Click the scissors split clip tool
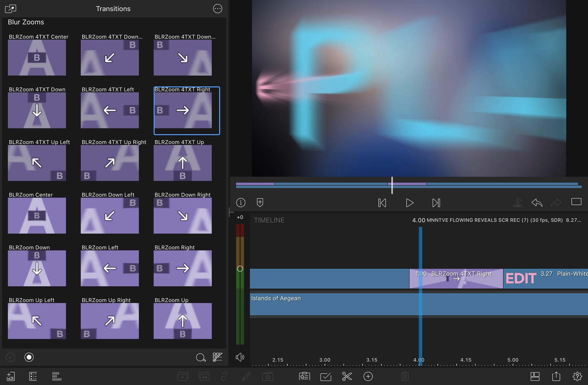This screenshot has width=588, height=385. [x=347, y=376]
